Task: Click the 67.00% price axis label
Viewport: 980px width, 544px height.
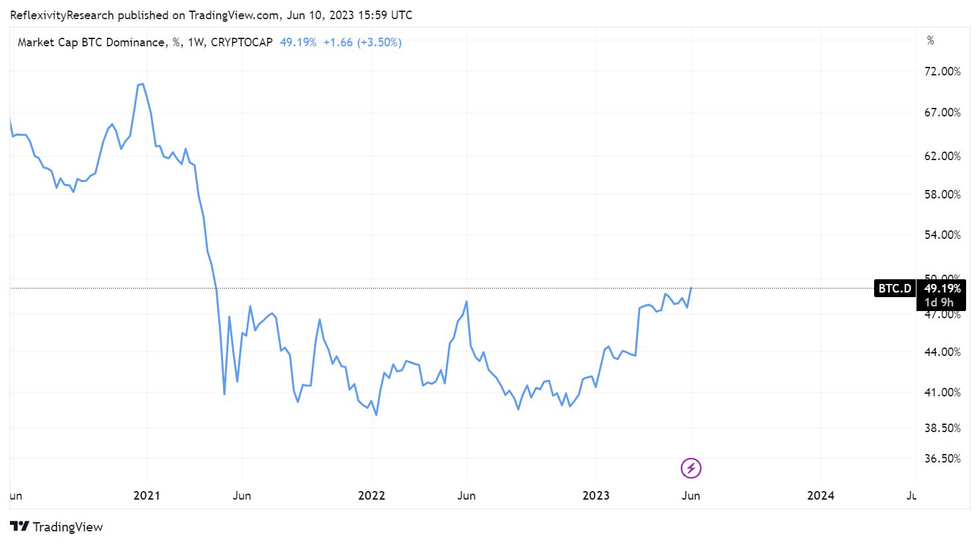Action: [942, 113]
